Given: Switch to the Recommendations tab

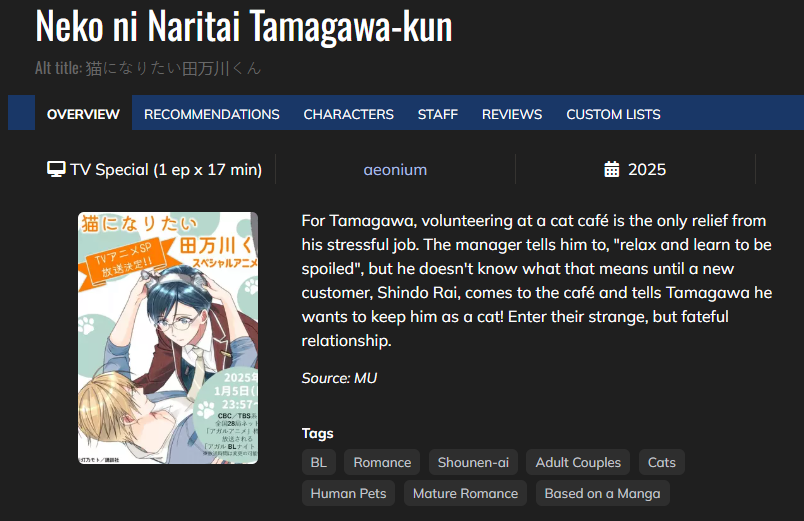Looking at the screenshot, I should tap(212, 114).
